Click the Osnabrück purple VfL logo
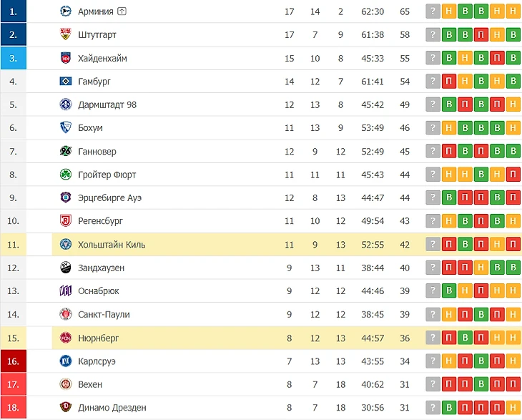The width and height of the screenshot is (522, 420). tap(66, 290)
